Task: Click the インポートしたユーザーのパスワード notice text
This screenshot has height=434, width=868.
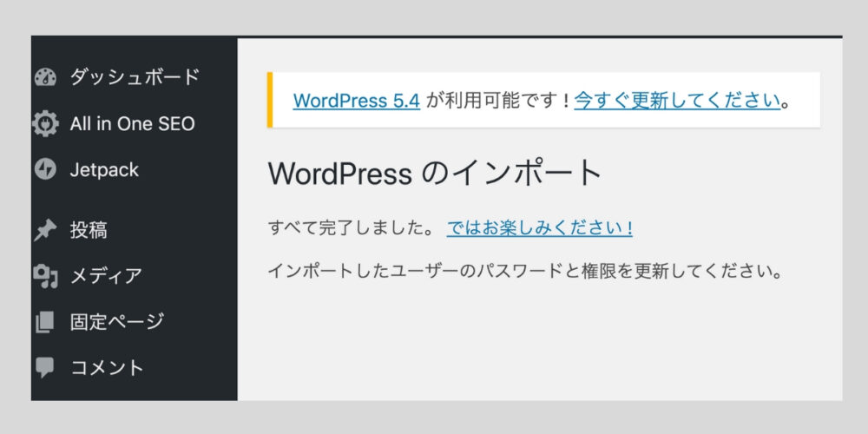Action: pyautogui.click(x=525, y=272)
